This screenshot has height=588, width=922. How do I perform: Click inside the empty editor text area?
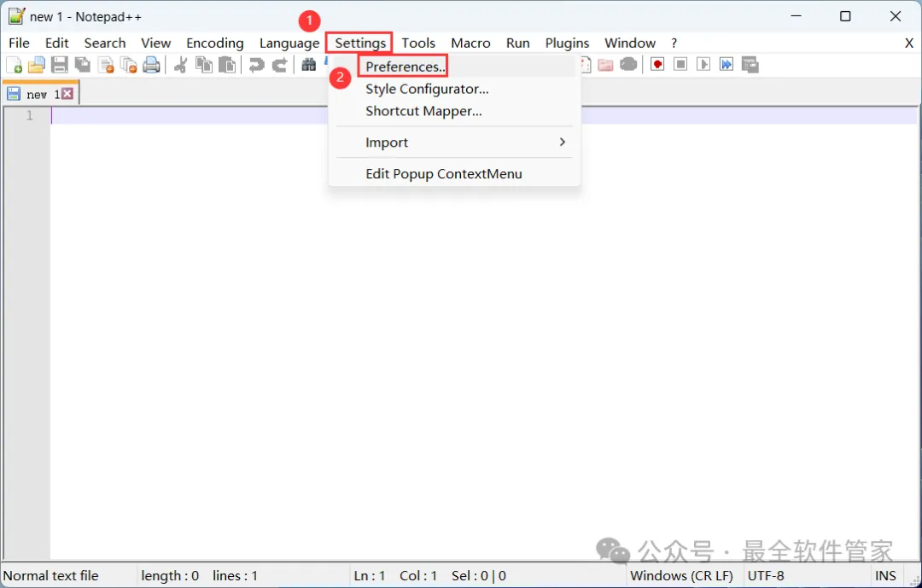coord(482,335)
